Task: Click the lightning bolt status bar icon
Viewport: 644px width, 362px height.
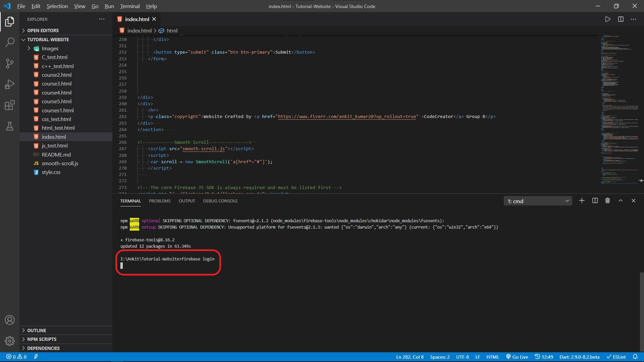Action: pyautogui.click(x=36, y=357)
